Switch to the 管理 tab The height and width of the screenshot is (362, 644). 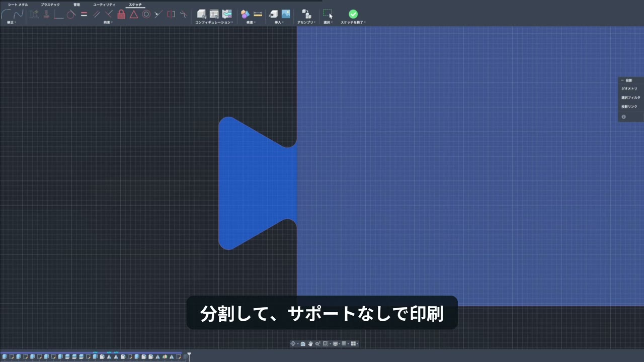pos(76,5)
